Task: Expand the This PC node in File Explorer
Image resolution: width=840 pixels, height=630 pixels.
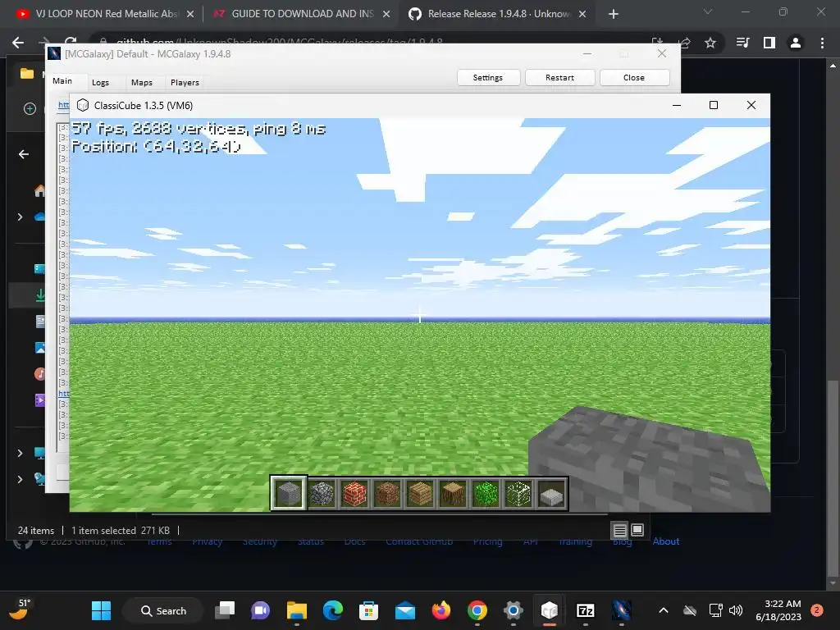Action: pyautogui.click(x=20, y=453)
